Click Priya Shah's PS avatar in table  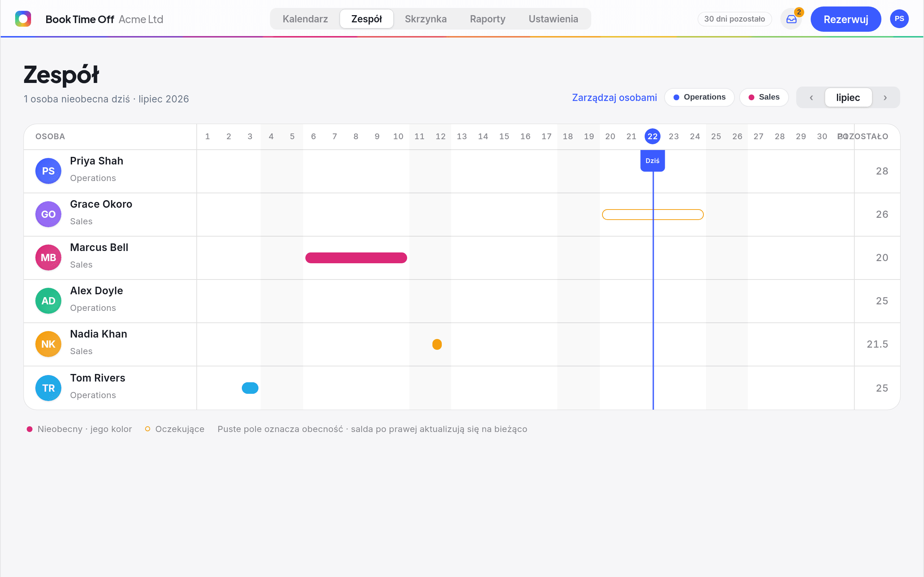tap(48, 171)
